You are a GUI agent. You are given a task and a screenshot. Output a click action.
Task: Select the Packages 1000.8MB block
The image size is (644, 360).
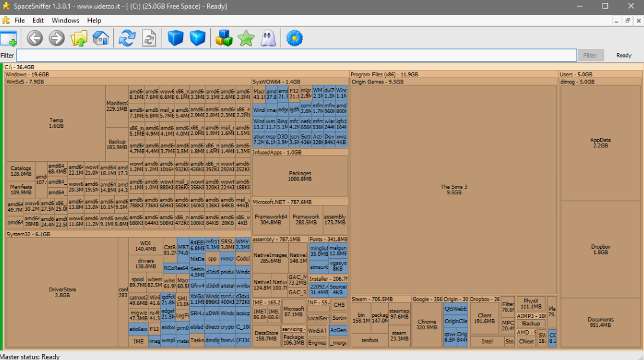pyautogui.click(x=300, y=176)
